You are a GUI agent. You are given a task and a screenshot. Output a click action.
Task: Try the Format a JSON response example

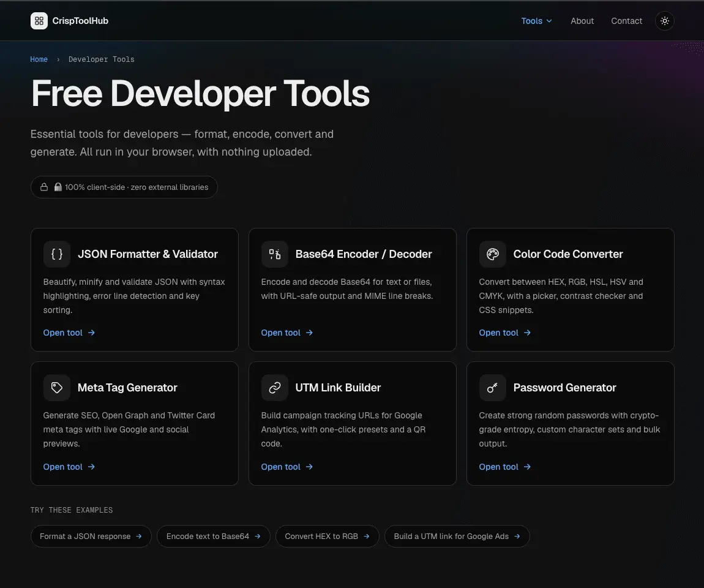[x=91, y=537]
